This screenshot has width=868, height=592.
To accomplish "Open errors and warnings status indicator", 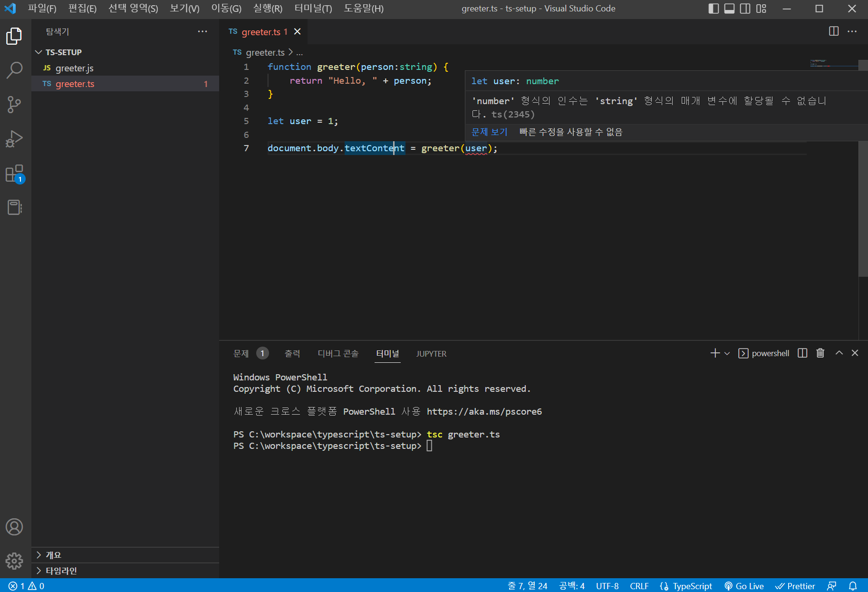I will [x=26, y=586].
